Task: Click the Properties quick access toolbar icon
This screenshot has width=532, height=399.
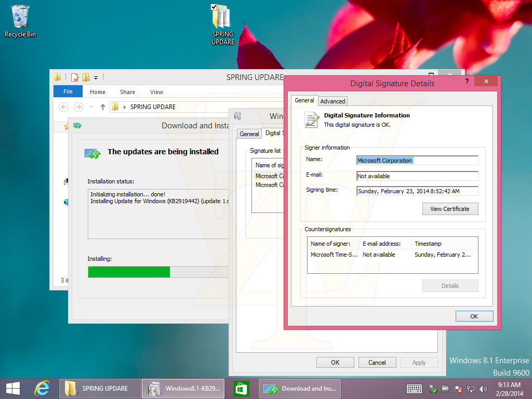Action: tap(75, 77)
